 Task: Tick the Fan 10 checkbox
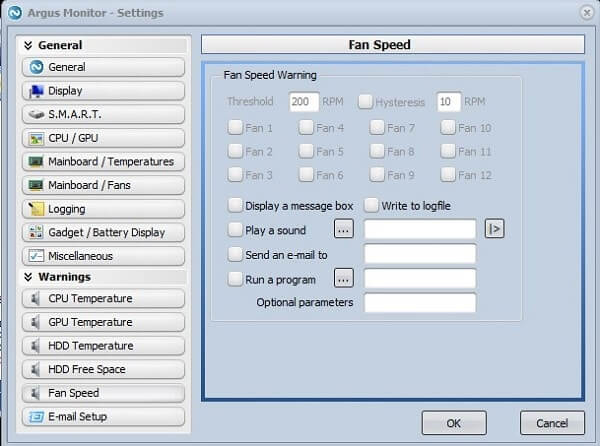point(448,127)
